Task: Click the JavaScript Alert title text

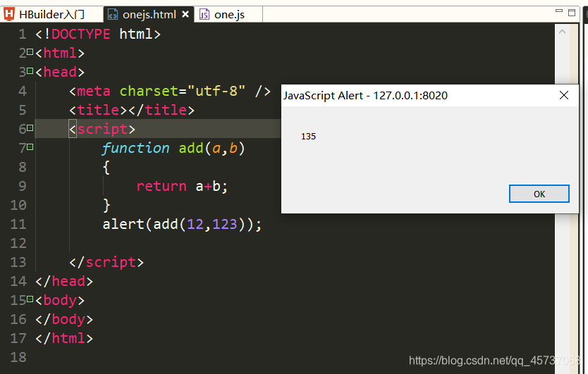Action: pyautogui.click(x=365, y=96)
